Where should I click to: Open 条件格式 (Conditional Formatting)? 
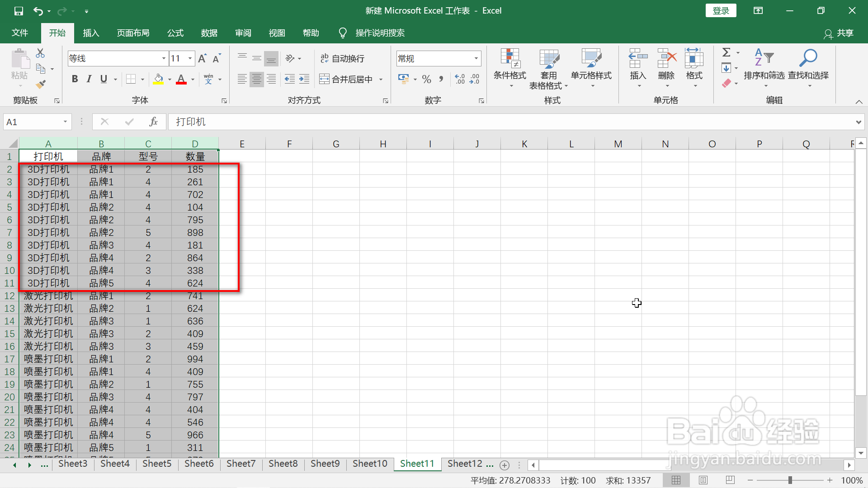click(509, 68)
